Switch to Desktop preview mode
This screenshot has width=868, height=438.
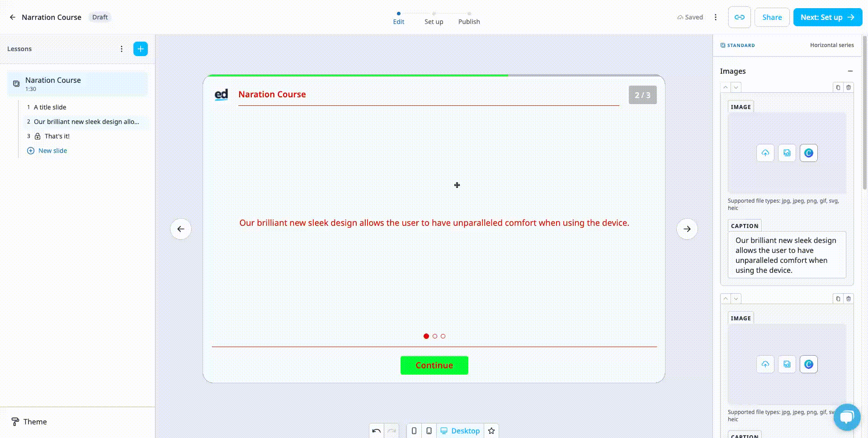pyautogui.click(x=460, y=431)
